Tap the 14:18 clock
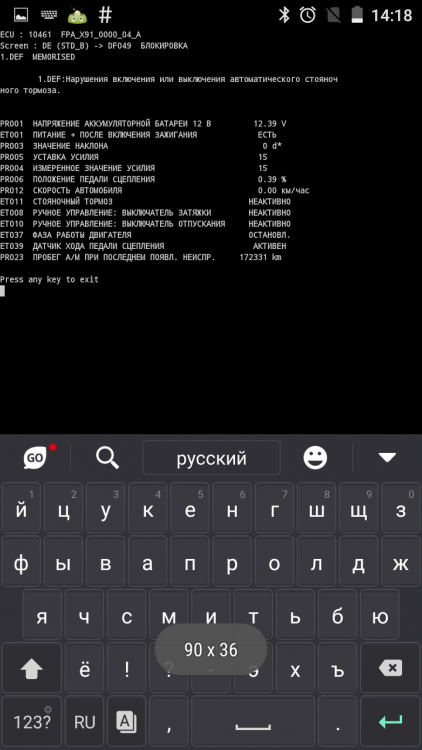Image resolution: width=422 pixels, height=750 pixels. [x=392, y=15]
